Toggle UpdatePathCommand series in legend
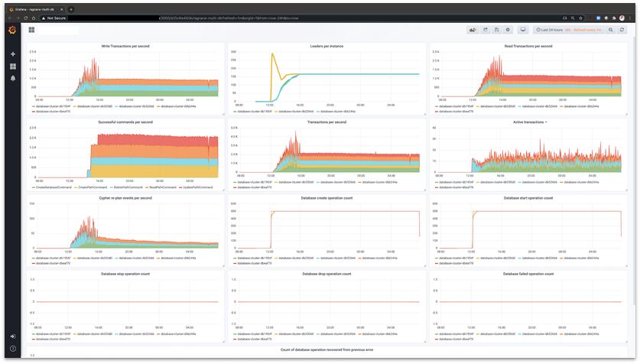The image size is (640, 364). click(197, 187)
